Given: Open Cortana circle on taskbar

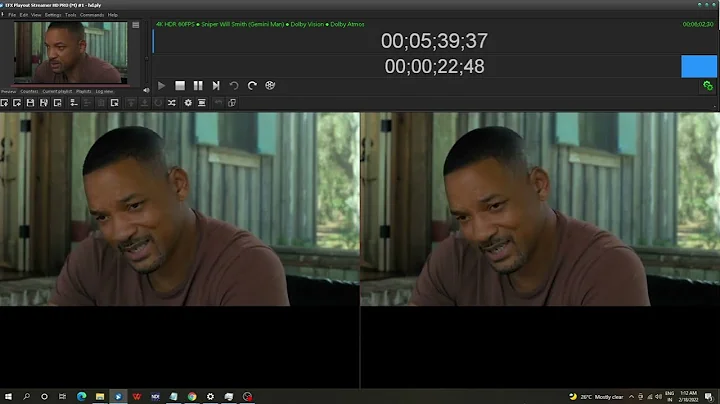Looking at the screenshot, I should point(44,396).
